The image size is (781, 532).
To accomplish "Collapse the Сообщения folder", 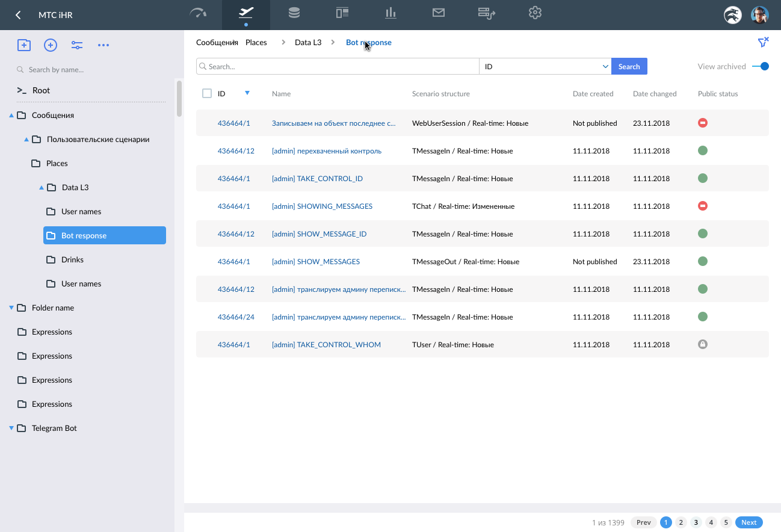I will click(x=11, y=115).
